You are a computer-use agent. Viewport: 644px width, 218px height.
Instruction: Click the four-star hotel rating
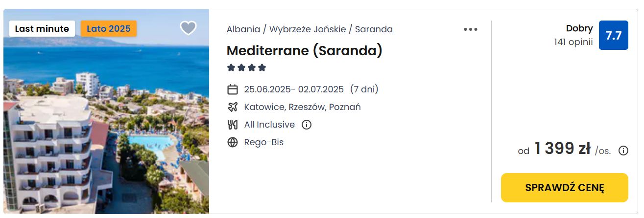pyautogui.click(x=246, y=67)
